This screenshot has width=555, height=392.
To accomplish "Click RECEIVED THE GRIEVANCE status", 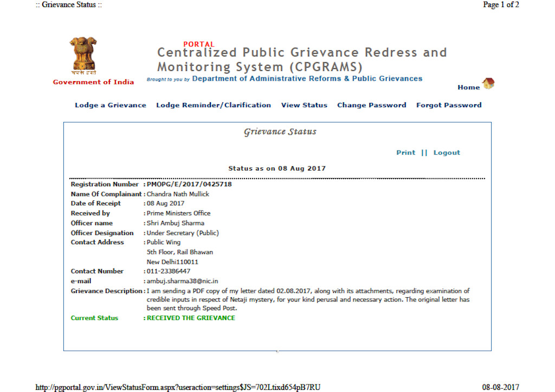I will tap(191, 318).
